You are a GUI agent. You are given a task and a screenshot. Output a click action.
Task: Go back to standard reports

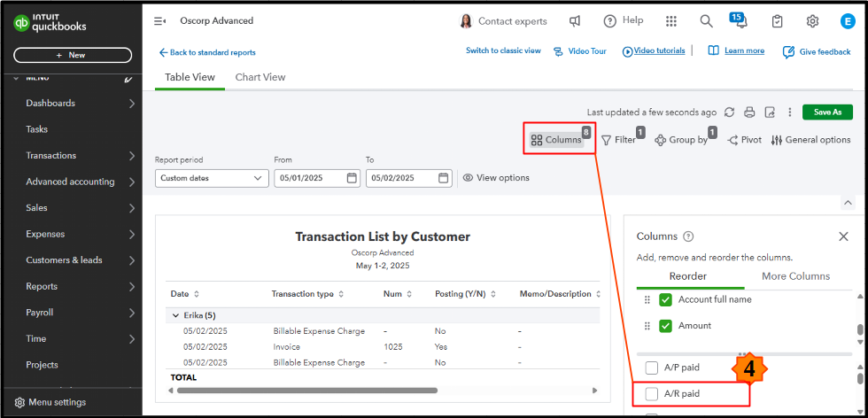pyautogui.click(x=207, y=52)
